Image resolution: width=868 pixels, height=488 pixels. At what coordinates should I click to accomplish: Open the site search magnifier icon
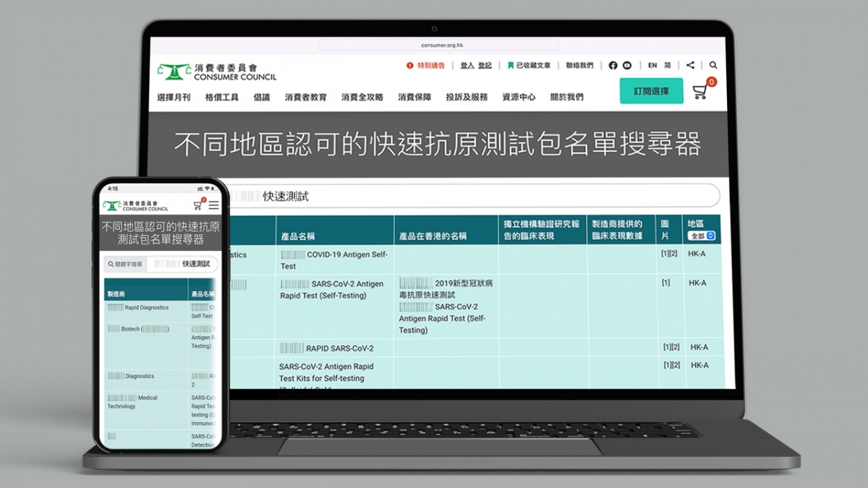tap(713, 65)
